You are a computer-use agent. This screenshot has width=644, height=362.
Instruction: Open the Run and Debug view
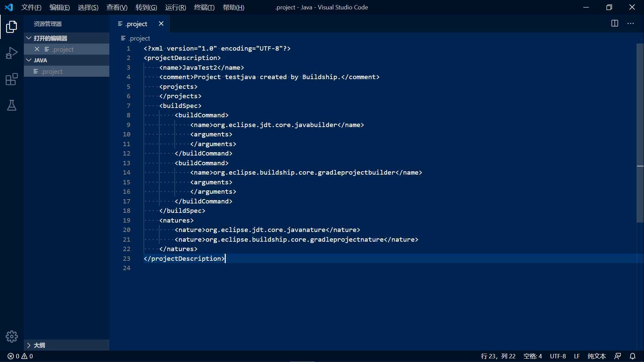pyautogui.click(x=12, y=53)
